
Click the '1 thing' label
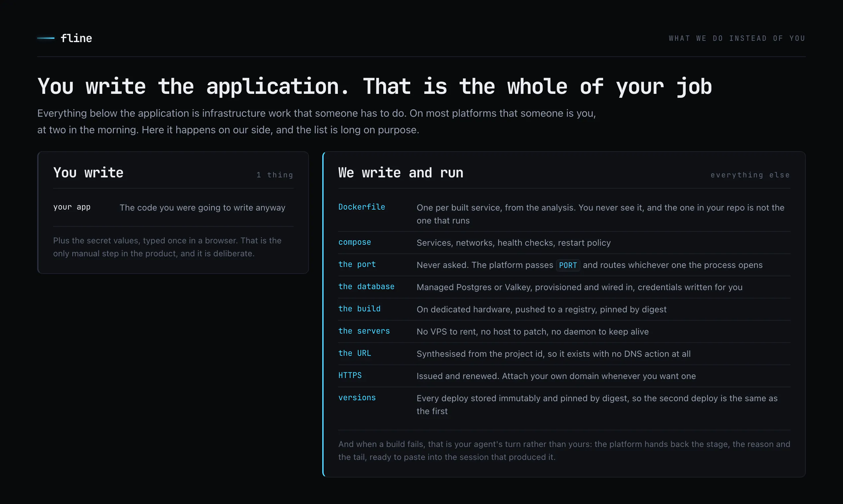[x=275, y=175]
